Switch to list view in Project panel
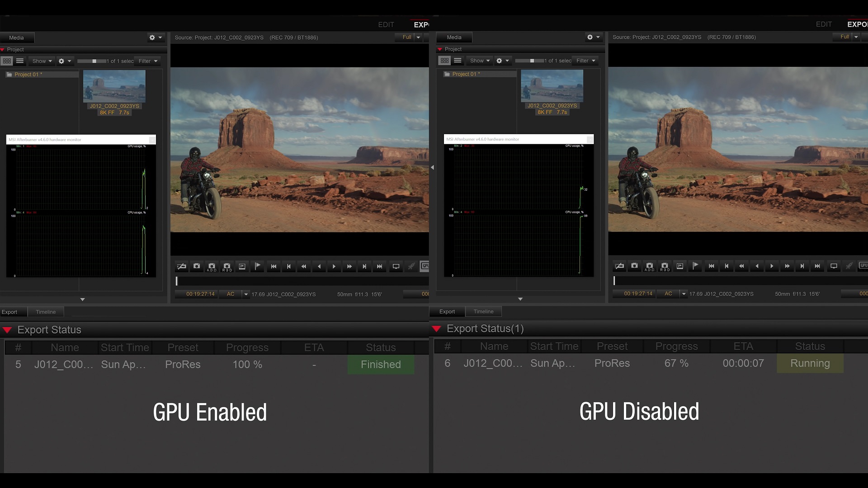This screenshot has height=488, width=868. [x=20, y=61]
